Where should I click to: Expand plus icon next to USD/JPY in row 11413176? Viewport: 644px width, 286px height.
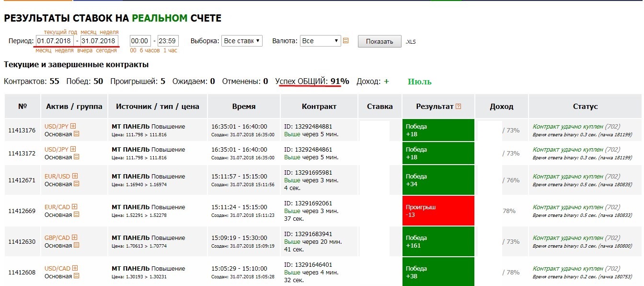(73, 126)
